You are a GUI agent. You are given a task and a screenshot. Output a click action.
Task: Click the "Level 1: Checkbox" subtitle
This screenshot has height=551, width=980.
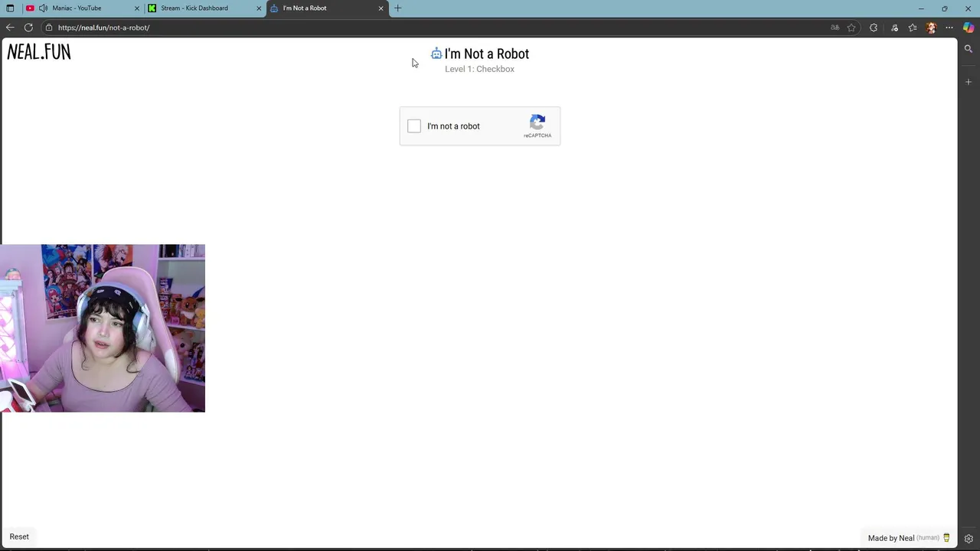[479, 69]
